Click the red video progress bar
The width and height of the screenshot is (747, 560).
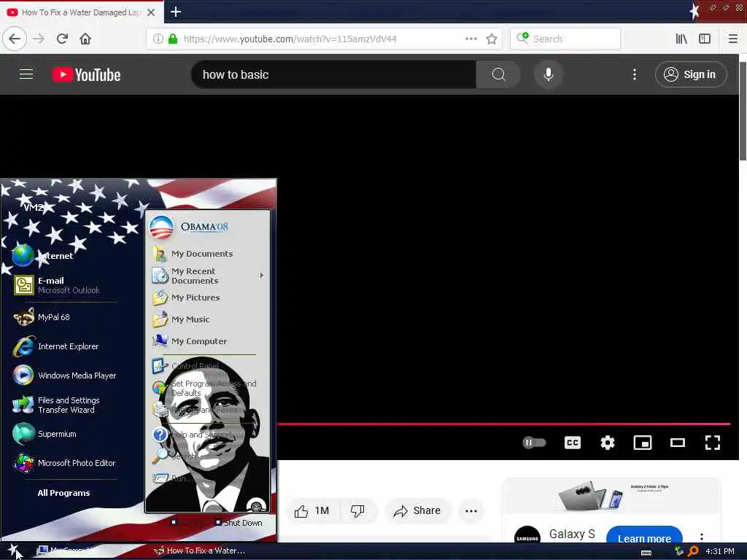[504, 424]
